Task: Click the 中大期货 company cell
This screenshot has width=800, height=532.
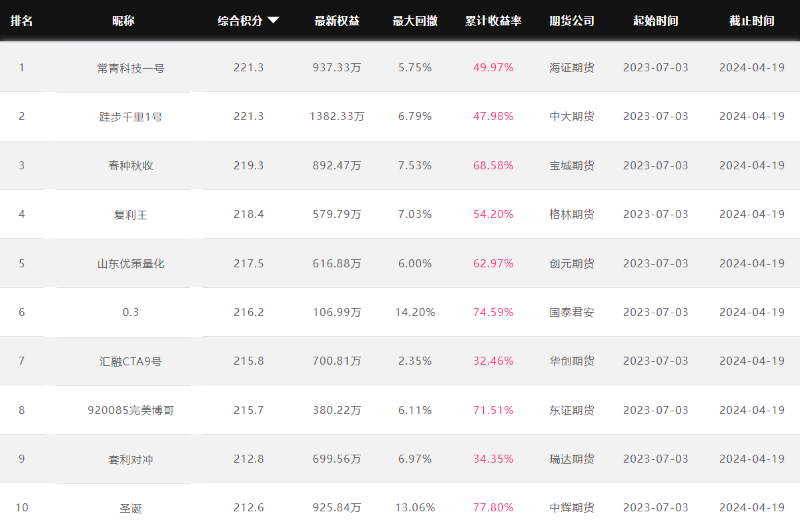Action: pyautogui.click(x=572, y=117)
